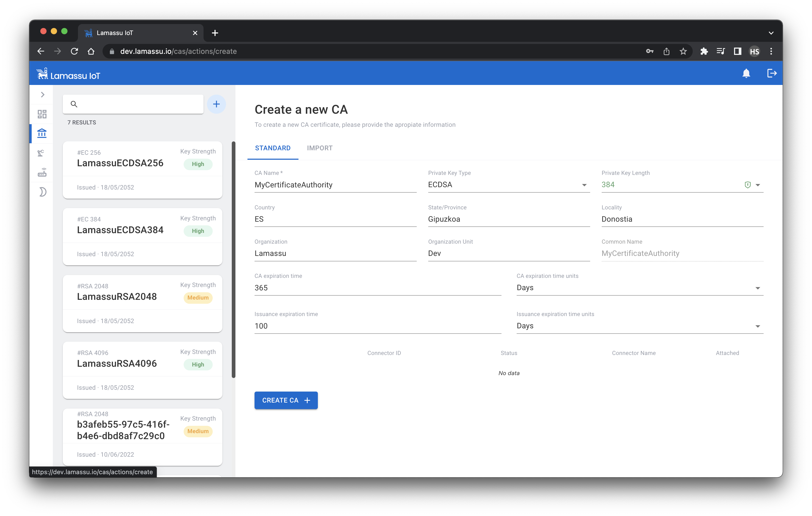Click the Organization Unit field Dev
The image size is (812, 516).
[x=509, y=253]
